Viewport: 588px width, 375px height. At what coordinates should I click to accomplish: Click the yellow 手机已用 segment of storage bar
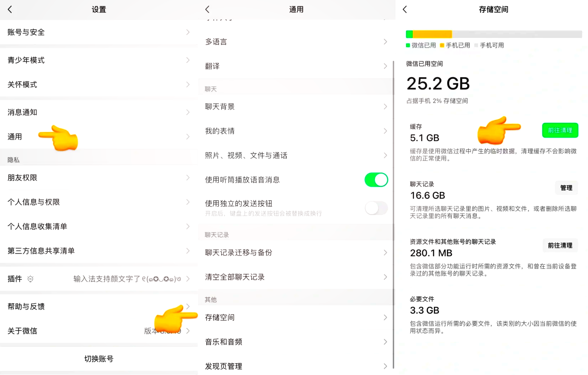tap(433, 34)
